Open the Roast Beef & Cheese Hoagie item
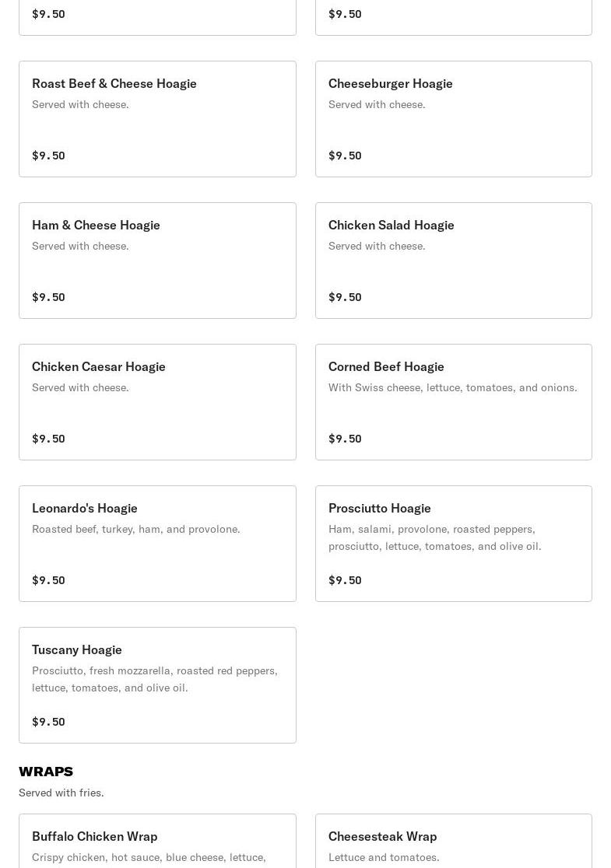 [x=157, y=119]
